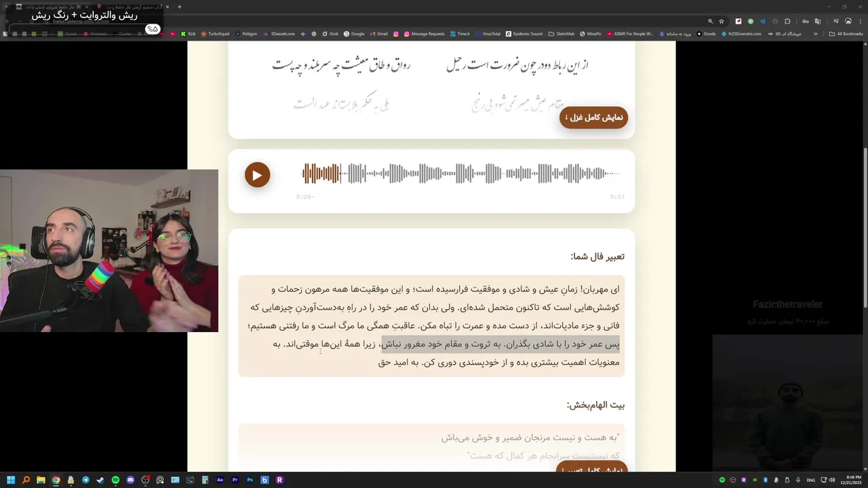Open a new browser tab
868x488 pixels.
[179, 7]
